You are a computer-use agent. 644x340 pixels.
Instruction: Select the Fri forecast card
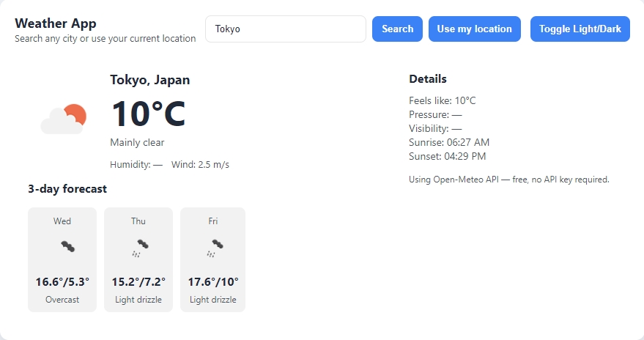coord(212,259)
